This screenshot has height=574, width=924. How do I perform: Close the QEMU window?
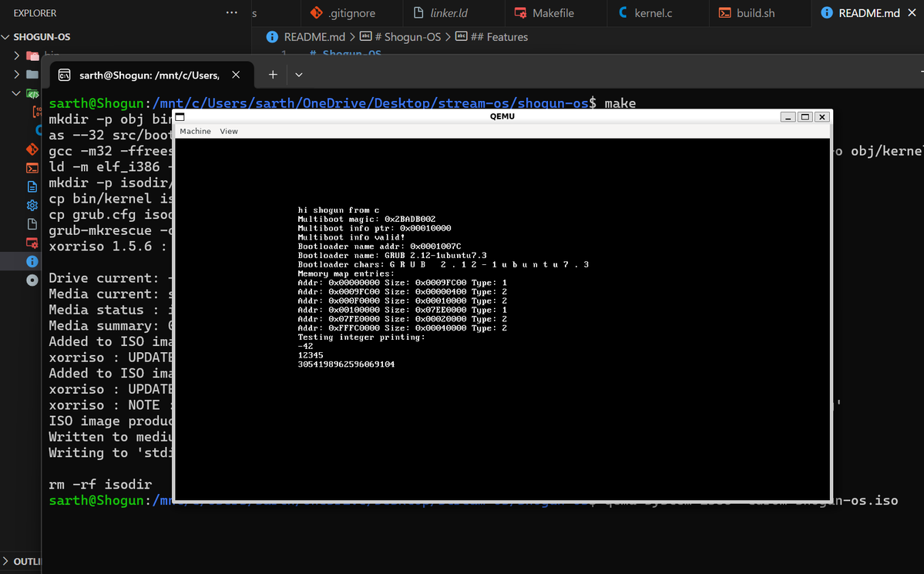(822, 116)
